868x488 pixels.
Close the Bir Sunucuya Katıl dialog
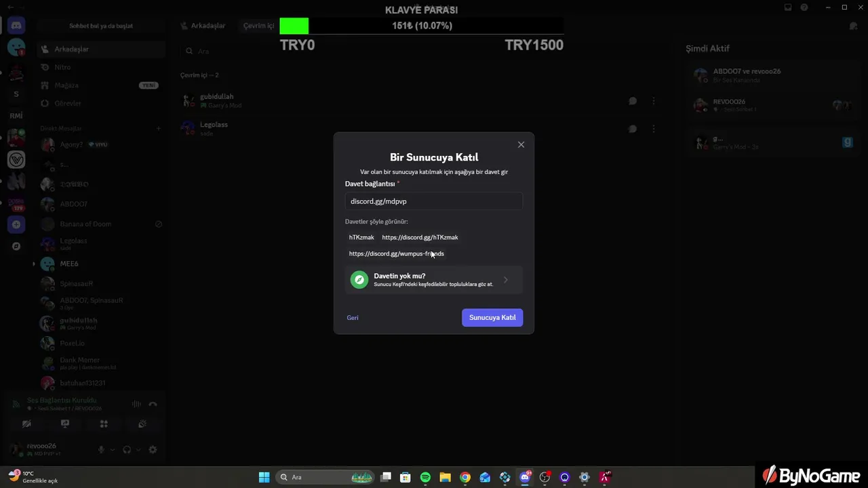(x=521, y=144)
